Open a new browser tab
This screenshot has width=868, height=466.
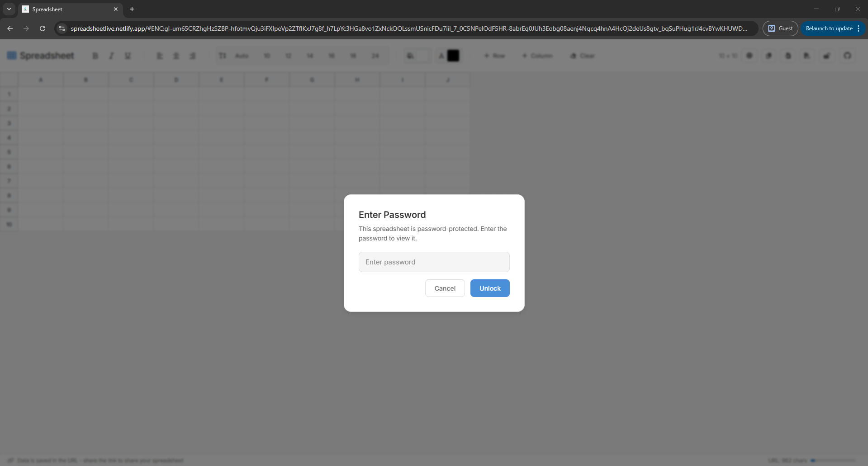pyautogui.click(x=132, y=9)
